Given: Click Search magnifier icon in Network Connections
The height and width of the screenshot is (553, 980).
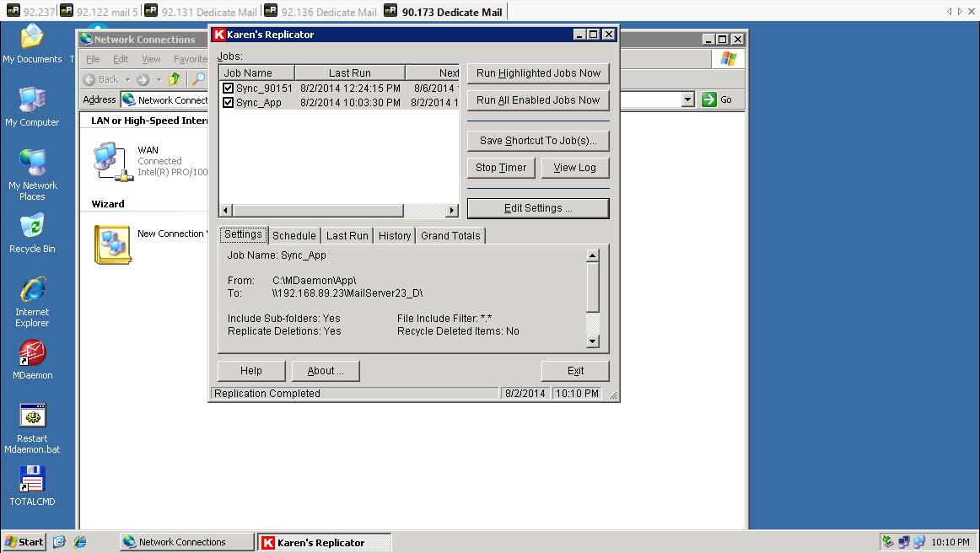Looking at the screenshot, I should pyautogui.click(x=199, y=78).
